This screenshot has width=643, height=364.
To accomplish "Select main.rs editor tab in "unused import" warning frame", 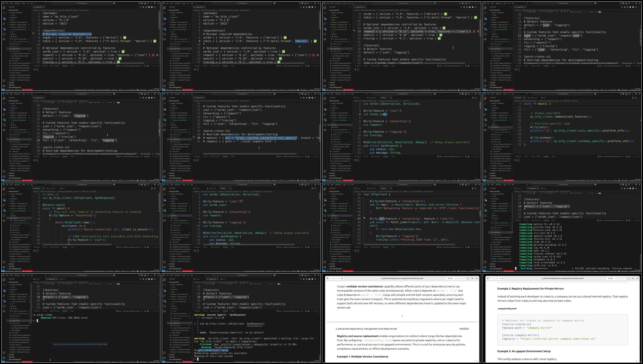I will pyautogui.click(x=198, y=279).
